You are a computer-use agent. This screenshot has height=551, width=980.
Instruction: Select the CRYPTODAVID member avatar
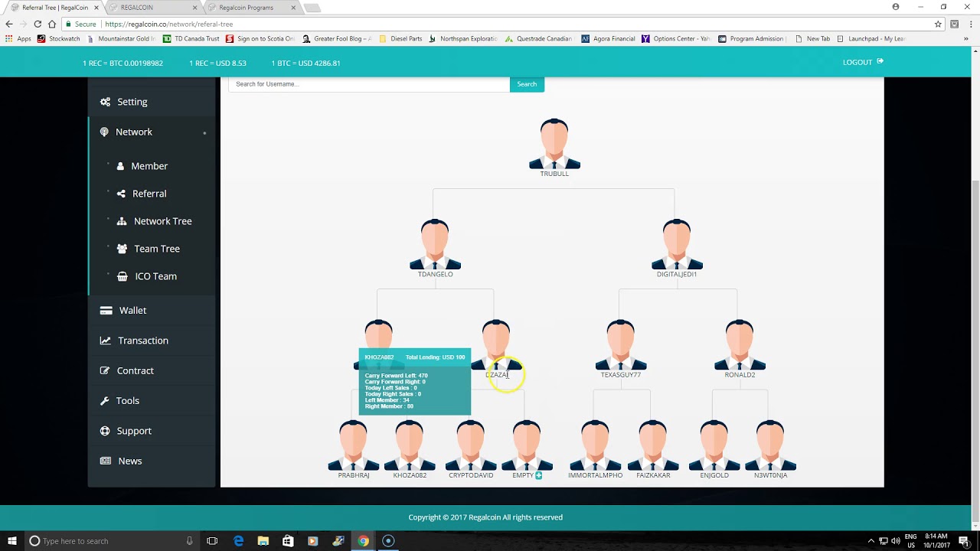pos(471,445)
